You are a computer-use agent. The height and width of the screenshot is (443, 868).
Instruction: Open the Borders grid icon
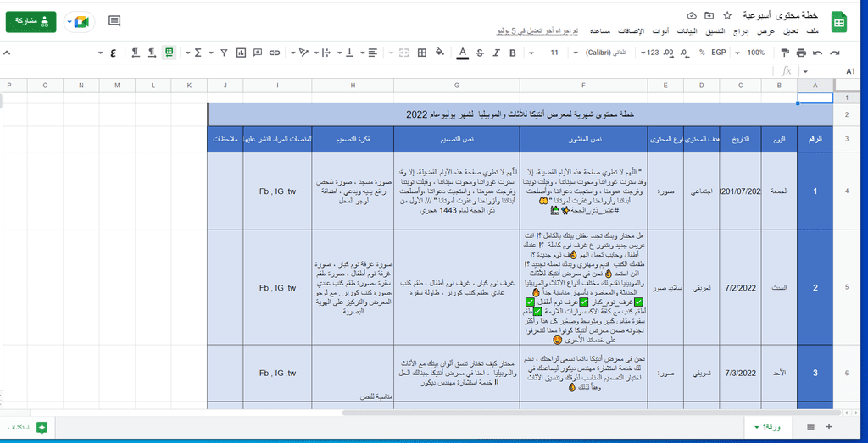pos(422,53)
